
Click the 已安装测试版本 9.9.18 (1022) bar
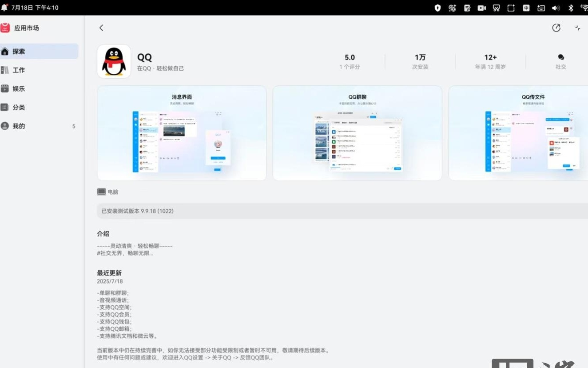tap(342, 211)
